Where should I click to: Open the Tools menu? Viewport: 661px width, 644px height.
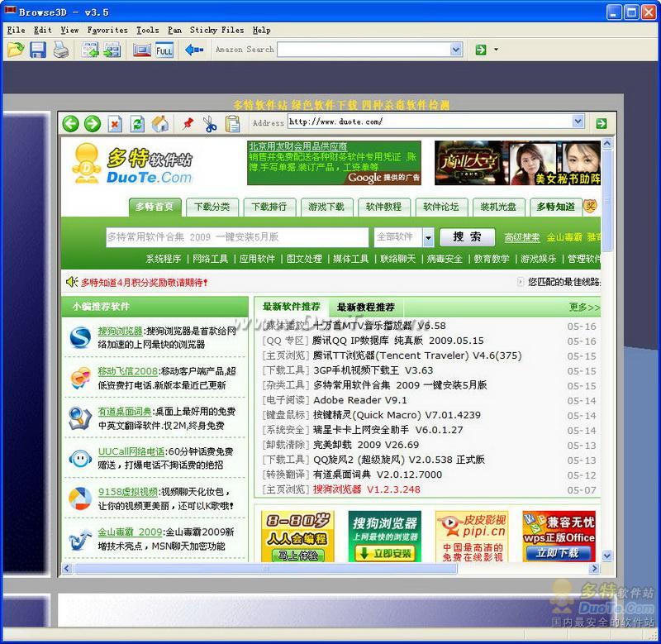148,30
